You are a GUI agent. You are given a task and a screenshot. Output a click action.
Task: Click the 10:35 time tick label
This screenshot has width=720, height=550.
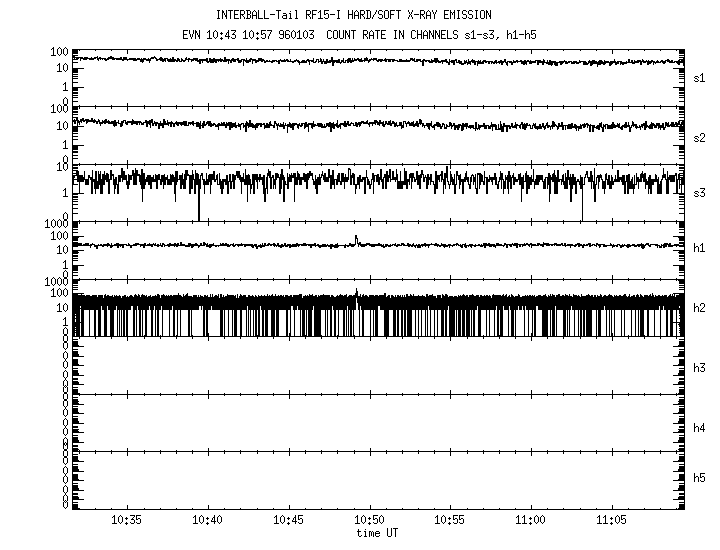point(127,521)
